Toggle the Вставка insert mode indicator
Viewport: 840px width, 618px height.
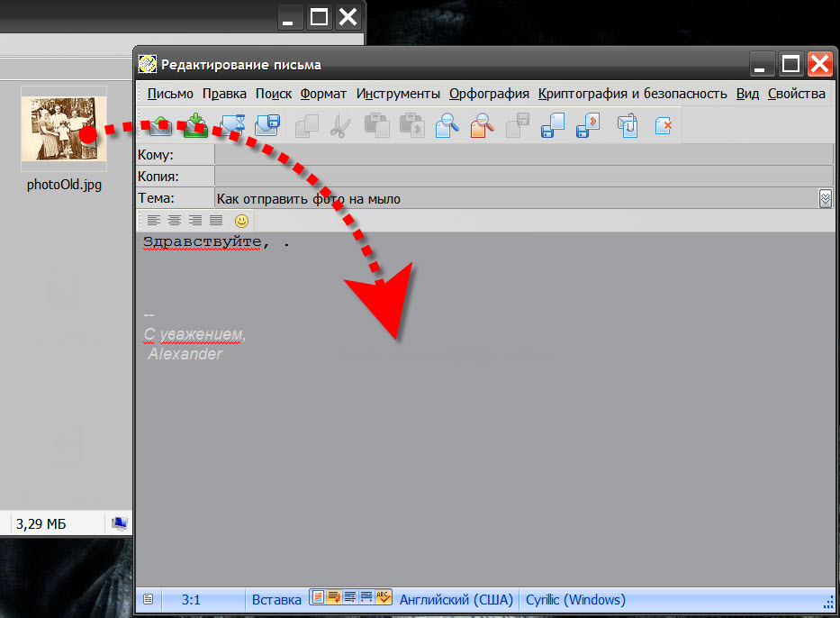[x=276, y=600]
